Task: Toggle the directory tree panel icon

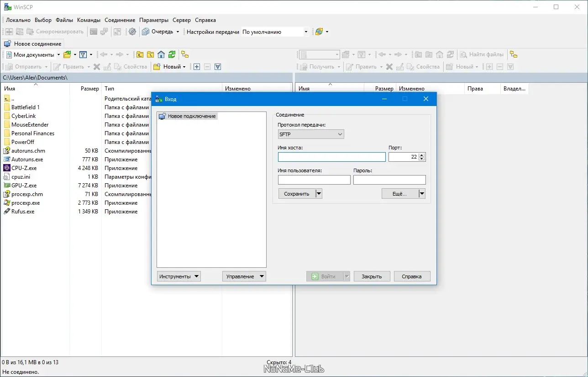Action: click(x=184, y=54)
